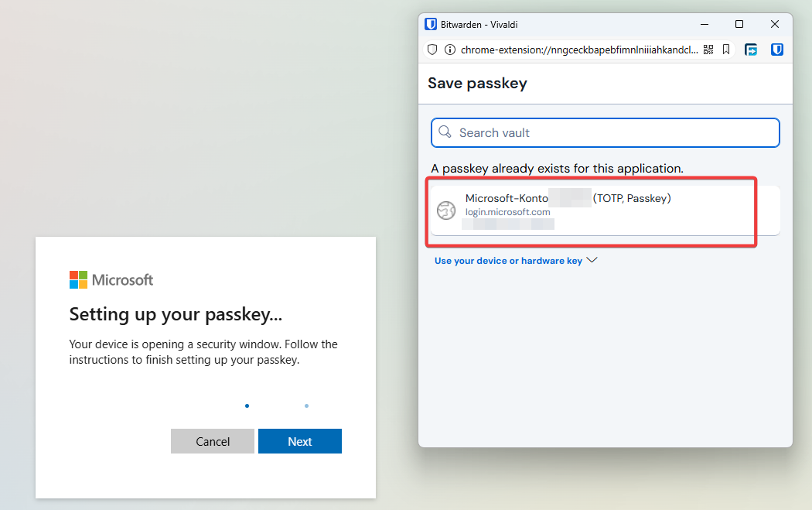Open the tracker blocker shield icon
812x510 pixels.
[x=432, y=50]
